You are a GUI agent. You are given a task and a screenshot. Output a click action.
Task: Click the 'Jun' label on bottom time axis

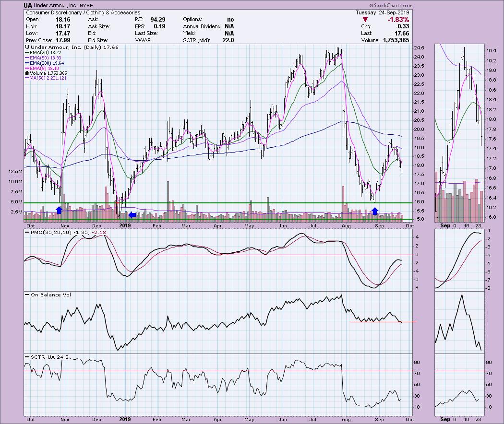click(283, 419)
